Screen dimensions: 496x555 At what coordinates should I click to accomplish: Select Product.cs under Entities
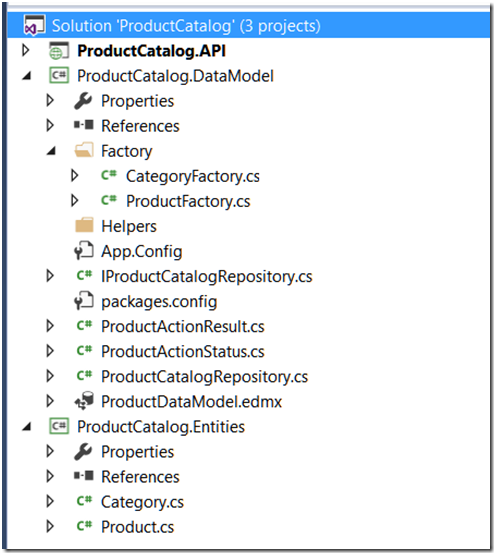point(137,527)
